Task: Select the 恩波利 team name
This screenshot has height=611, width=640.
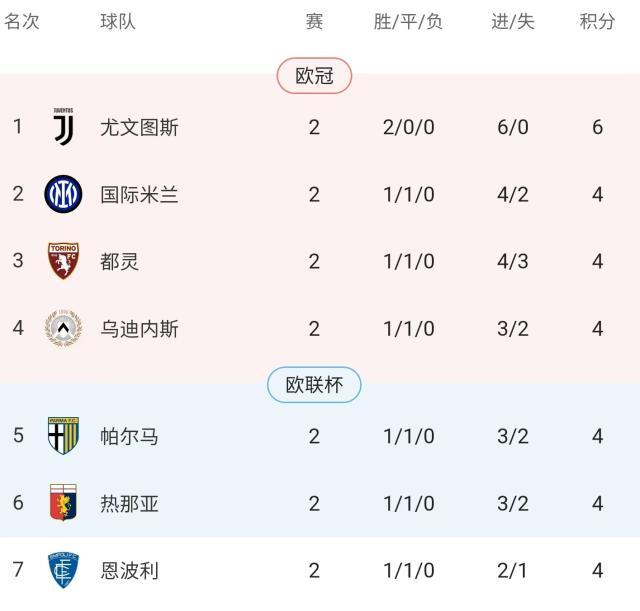Action: tap(129, 570)
